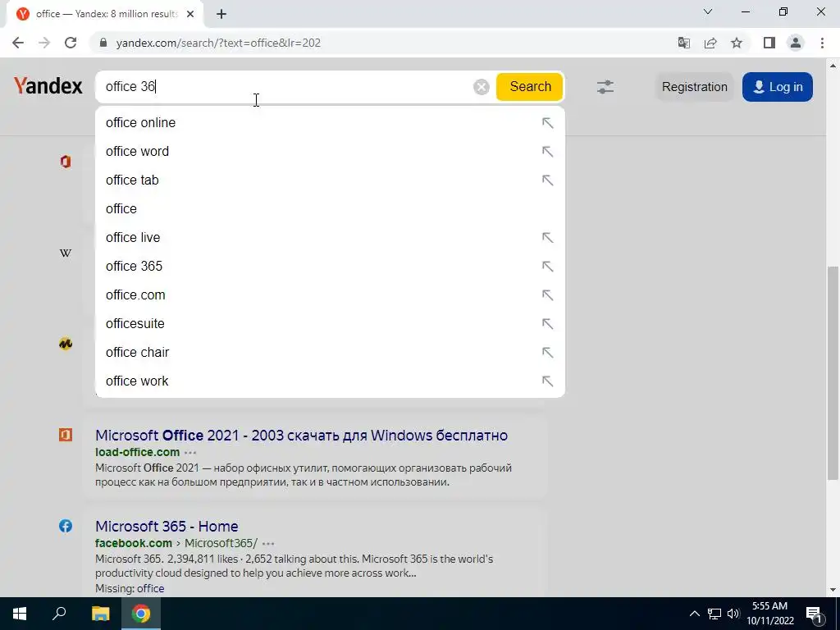840x630 pixels.
Task: Open the notification center icon
Action: click(x=814, y=614)
